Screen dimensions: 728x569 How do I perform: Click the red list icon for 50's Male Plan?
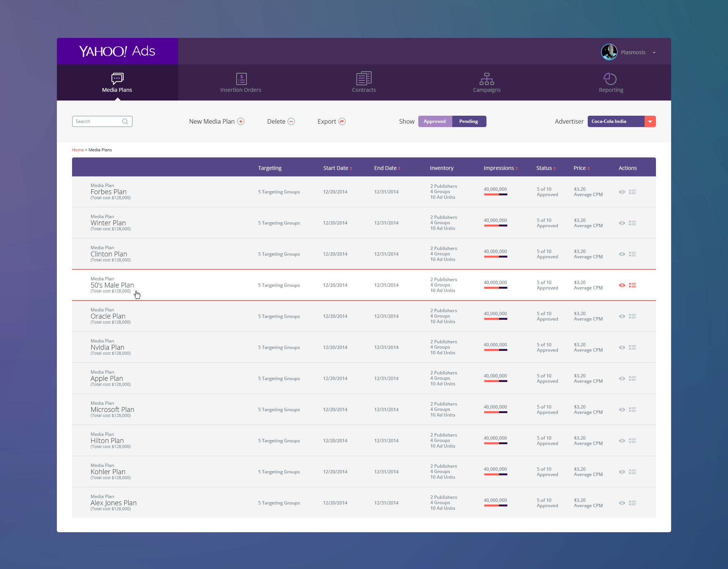point(632,285)
